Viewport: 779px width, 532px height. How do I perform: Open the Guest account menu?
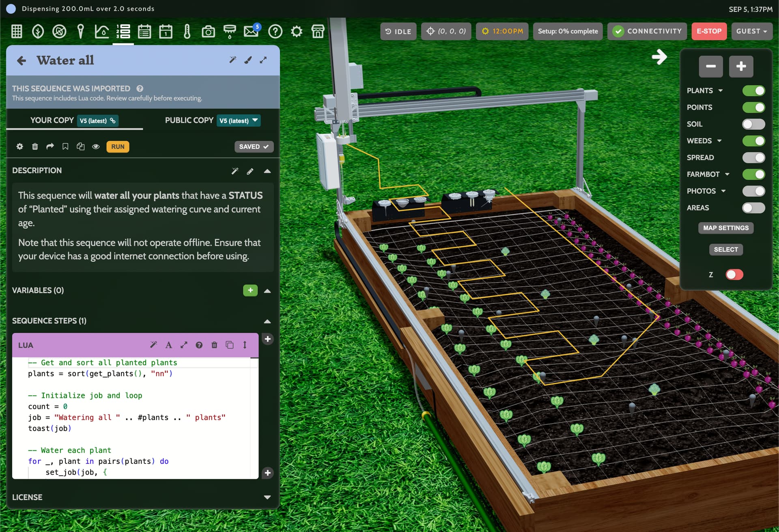pos(751,31)
